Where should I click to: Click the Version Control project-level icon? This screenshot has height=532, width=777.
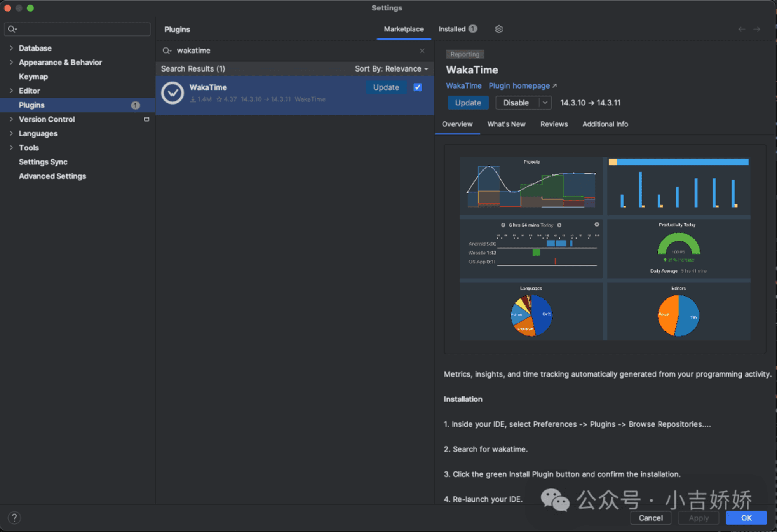tap(146, 119)
